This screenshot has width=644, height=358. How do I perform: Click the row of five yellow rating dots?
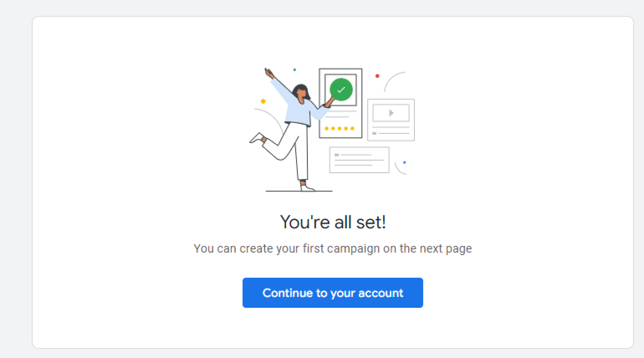tap(339, 128)
